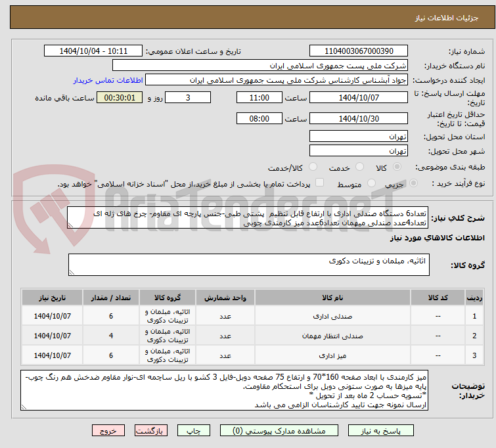Viewport: 496px width, 448px height.
Task: Click the remaining days field showing 3
Action: [188, 97]
